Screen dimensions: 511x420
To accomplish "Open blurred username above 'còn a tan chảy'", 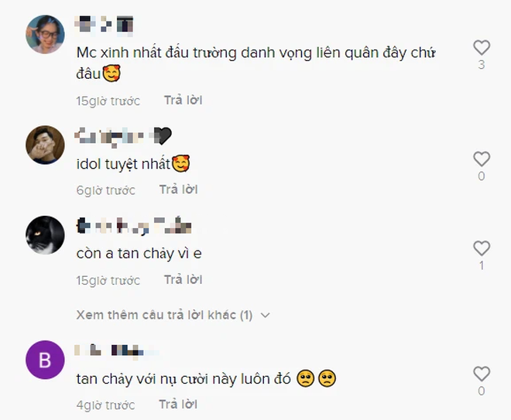I will click(x=134, y=226).
